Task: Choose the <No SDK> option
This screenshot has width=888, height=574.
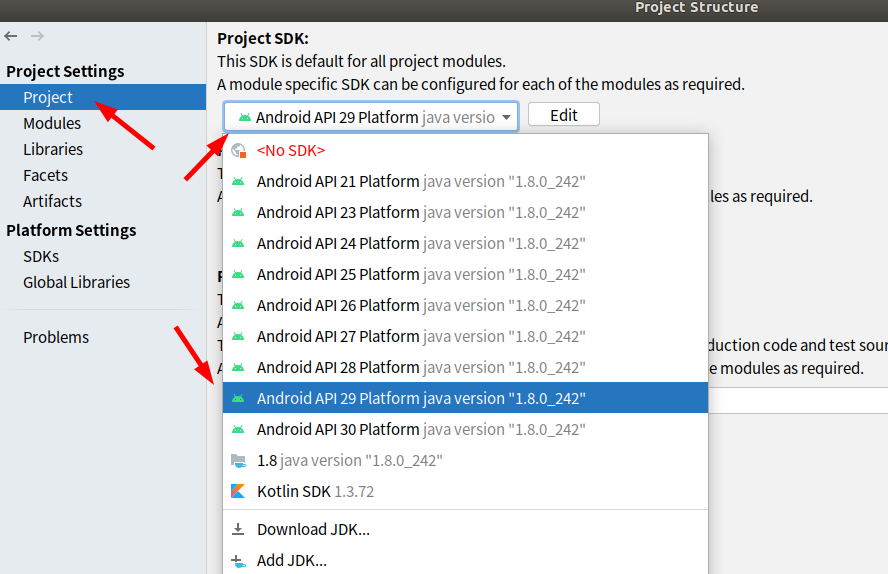Action: click(x=466, y=151)
